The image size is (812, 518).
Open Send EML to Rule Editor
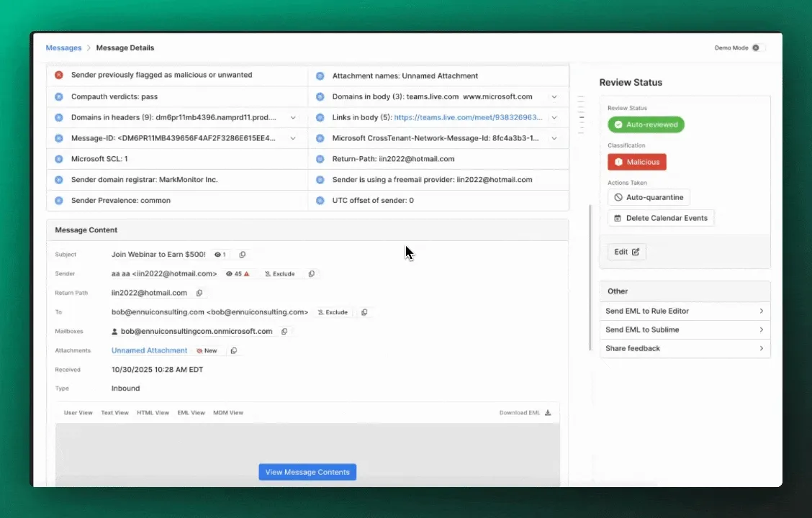684,311
